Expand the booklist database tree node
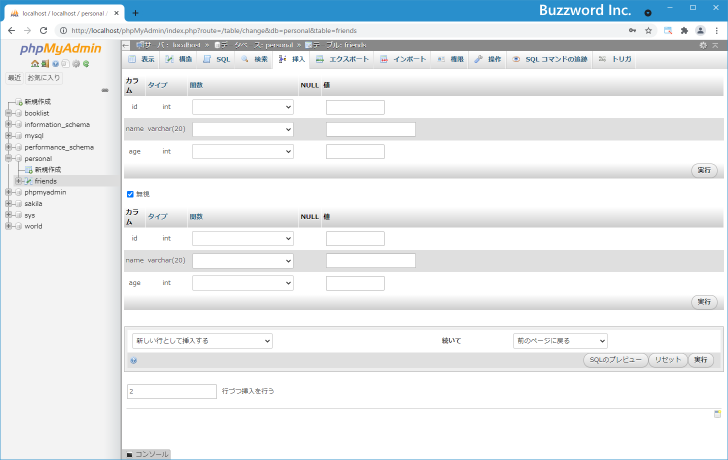The width and height of the screenshot is (728, 460). [x=8, y=113]
